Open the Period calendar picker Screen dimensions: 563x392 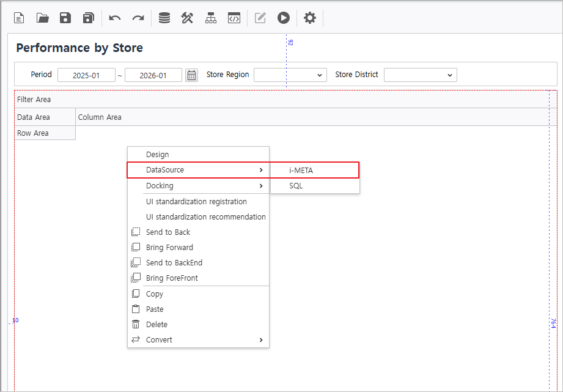click(192, 75)
